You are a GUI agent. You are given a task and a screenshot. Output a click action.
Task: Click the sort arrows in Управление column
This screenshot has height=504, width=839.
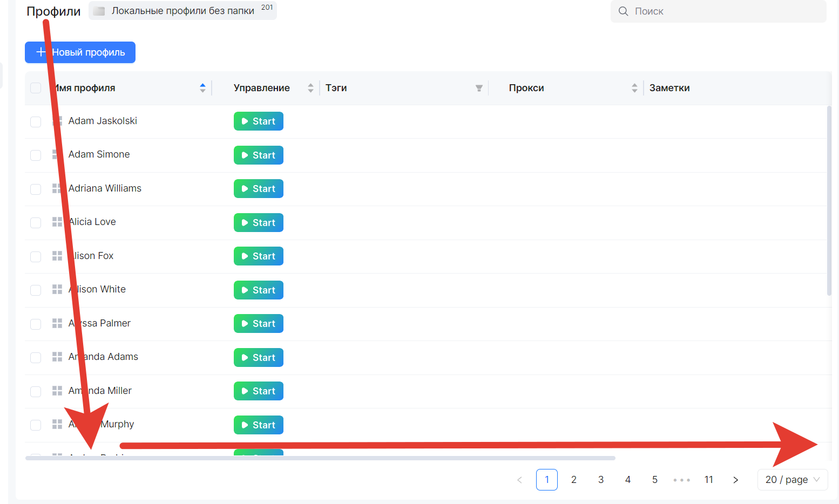pyautogui.click(x=310, y=88)
